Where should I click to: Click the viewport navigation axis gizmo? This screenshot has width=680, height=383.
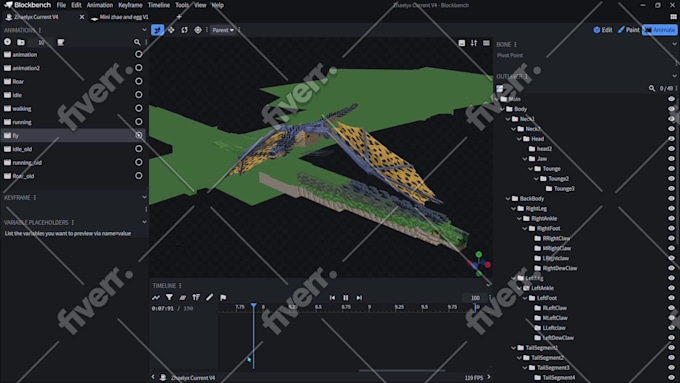coord(479,264)
